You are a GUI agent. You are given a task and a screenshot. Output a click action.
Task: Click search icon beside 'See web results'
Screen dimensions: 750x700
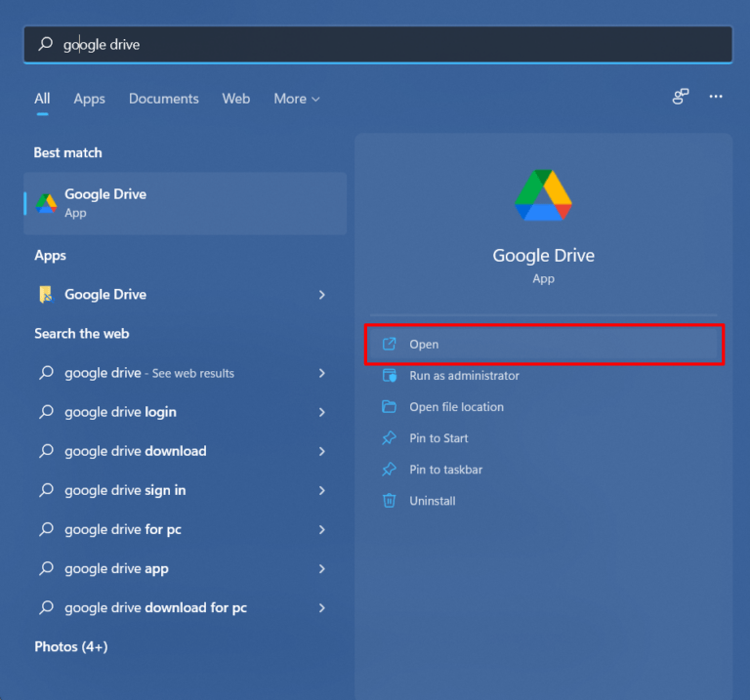[x=47, y=373]
